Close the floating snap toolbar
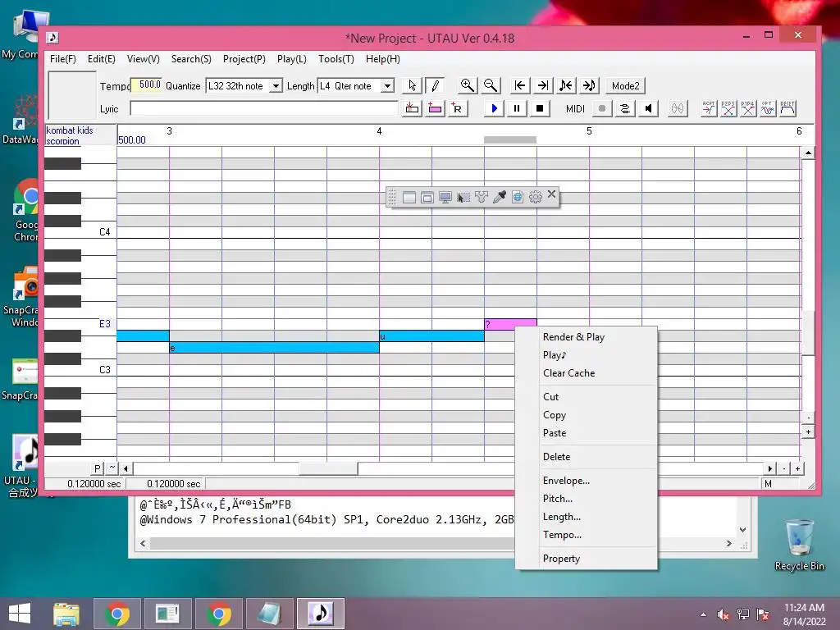This screenshot has width=840, height=630. pos(552,194)
